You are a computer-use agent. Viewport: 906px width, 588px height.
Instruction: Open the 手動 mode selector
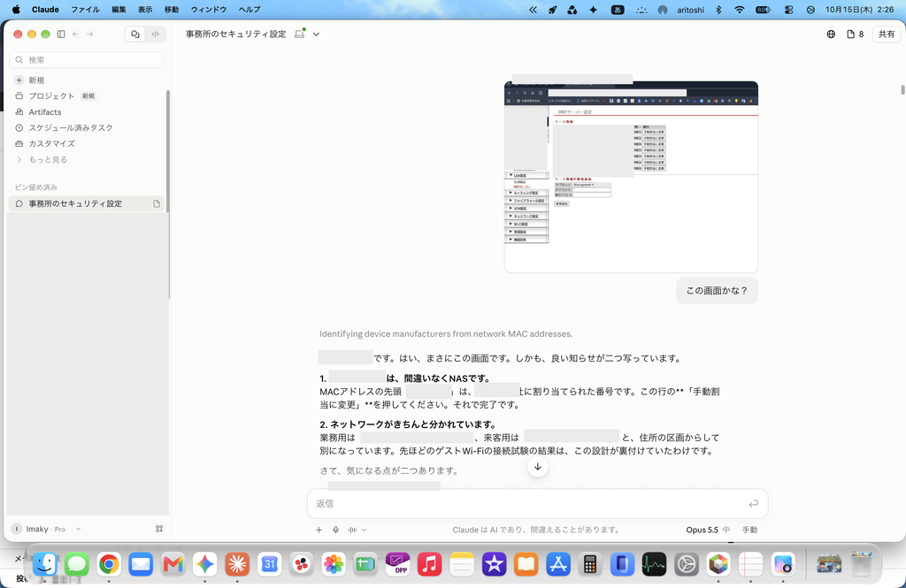click(750, 530)
